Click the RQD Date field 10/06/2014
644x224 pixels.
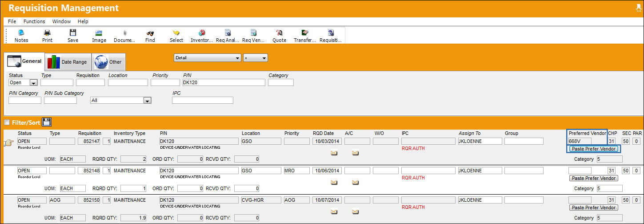point(327,171)
